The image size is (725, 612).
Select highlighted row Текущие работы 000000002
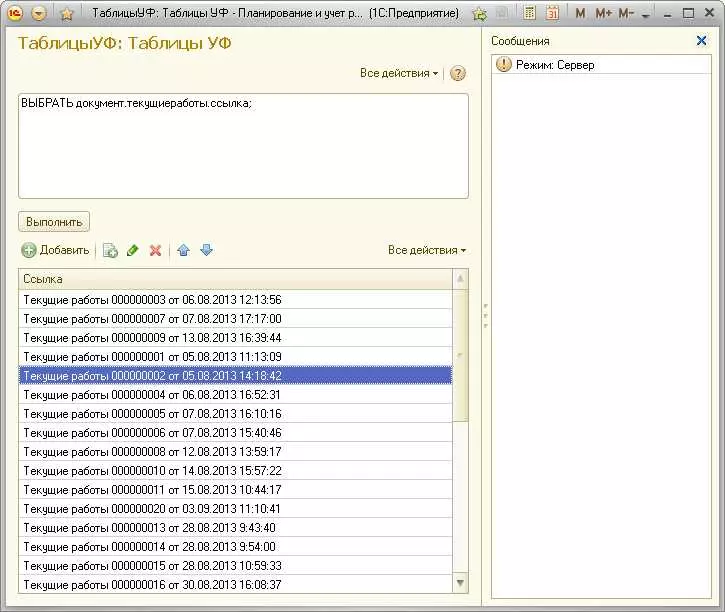point(236,375)
